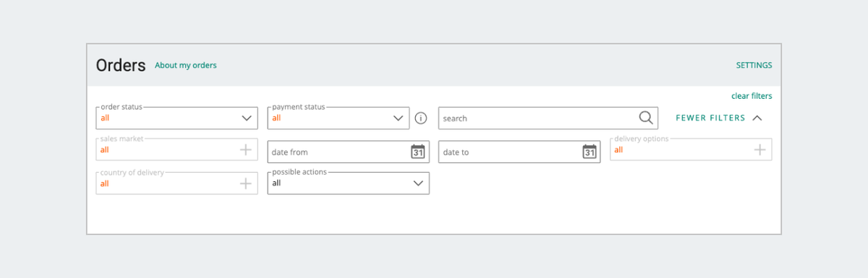Click the date to input field

click(x=519, y=152)
